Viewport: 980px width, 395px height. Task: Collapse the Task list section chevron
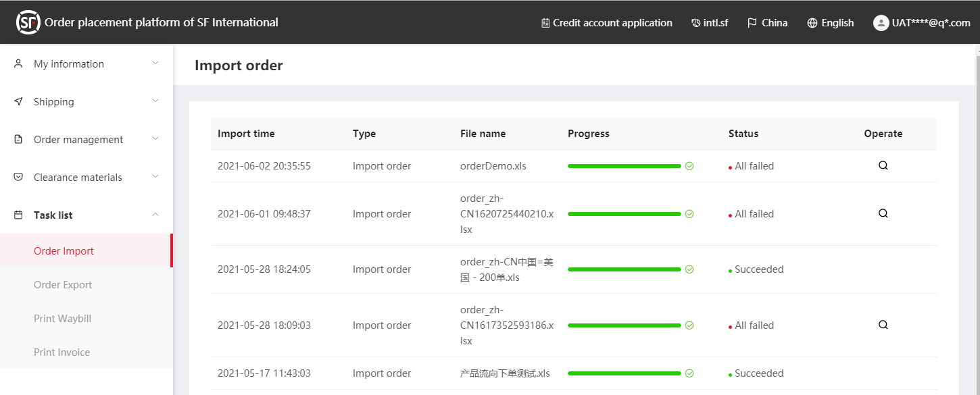(x=155, y=215)
